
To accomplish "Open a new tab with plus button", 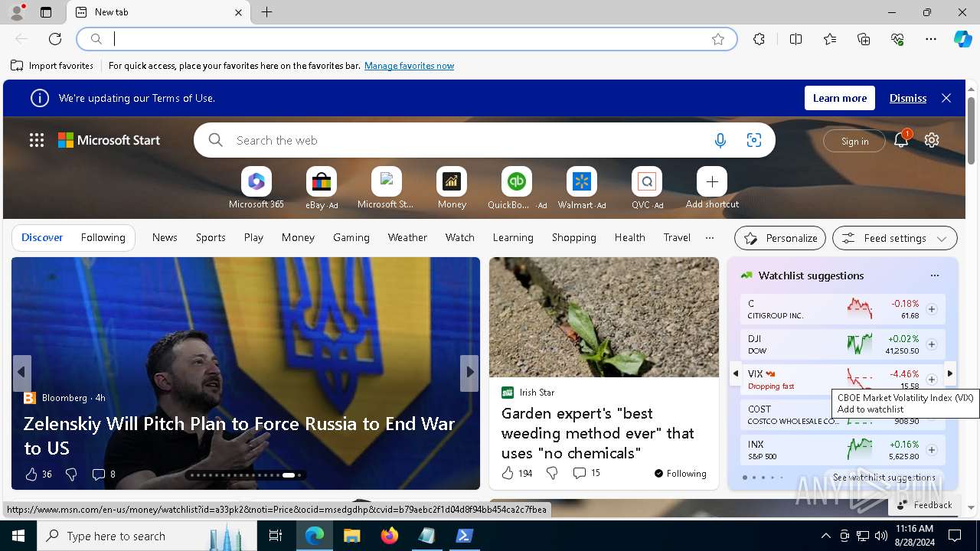I will click(266, 12).
